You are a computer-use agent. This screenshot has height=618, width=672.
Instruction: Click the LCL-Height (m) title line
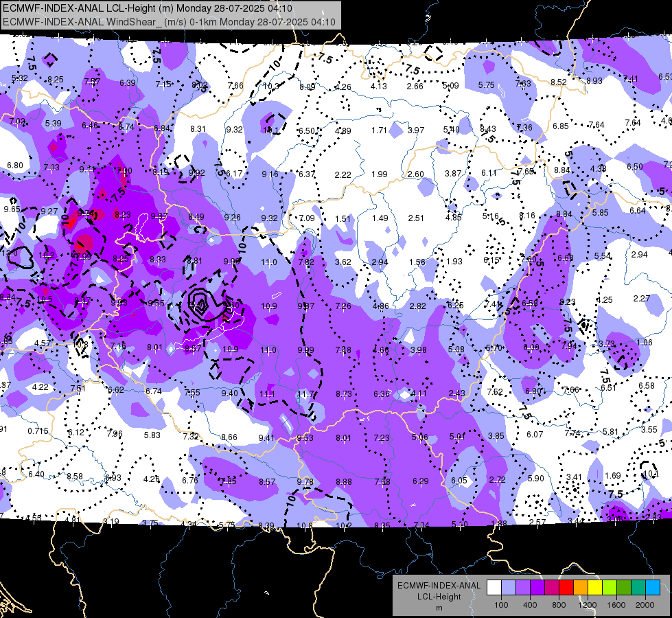coord(148,8)
